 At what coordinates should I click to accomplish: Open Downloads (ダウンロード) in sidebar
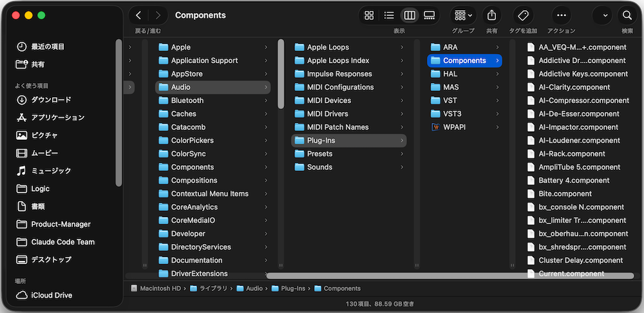pos(44,100)
